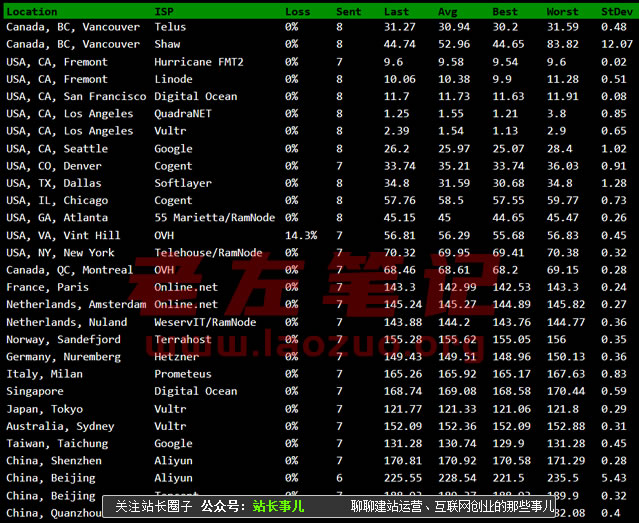Click 'USA, CO, Denver' location

(x=54, y=166)
